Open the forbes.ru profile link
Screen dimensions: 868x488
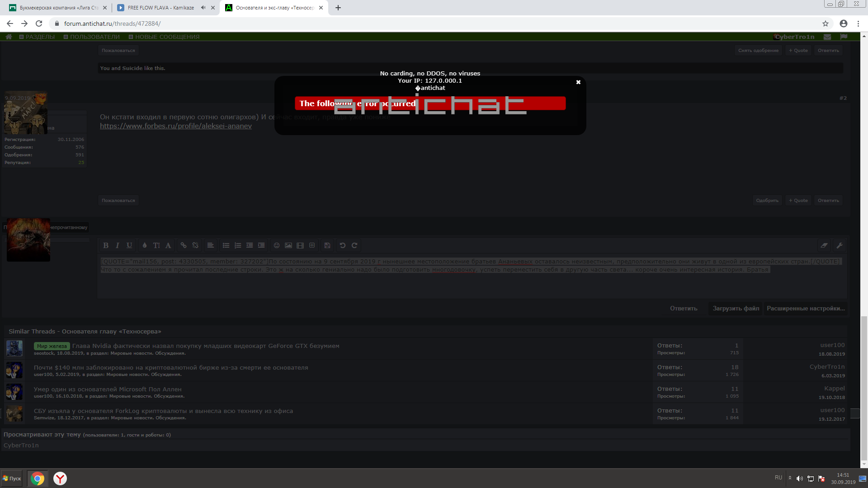[x=176, y=126]
